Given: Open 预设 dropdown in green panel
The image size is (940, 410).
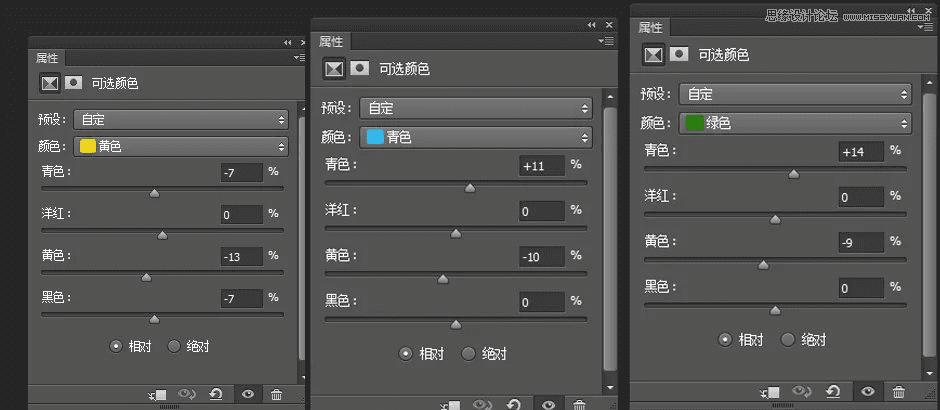Looking at the screenshot, I should (795, 94).
